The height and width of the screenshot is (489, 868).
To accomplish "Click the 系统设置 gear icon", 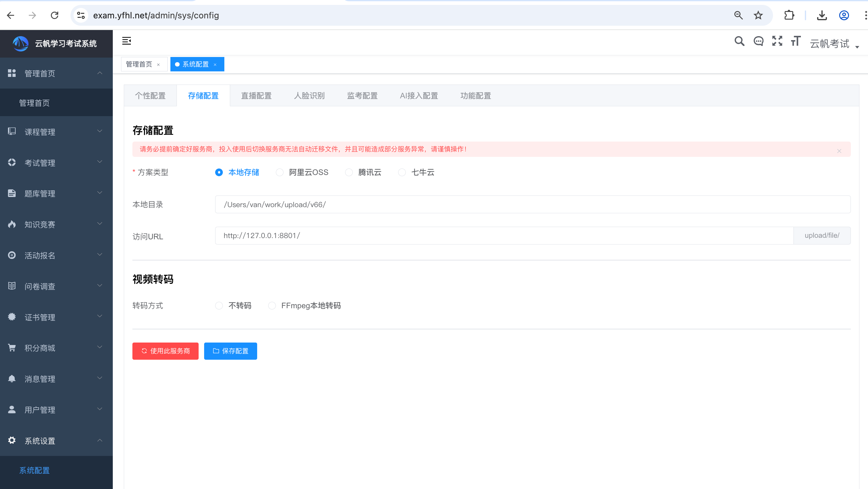I will click(x=12, y=441).
